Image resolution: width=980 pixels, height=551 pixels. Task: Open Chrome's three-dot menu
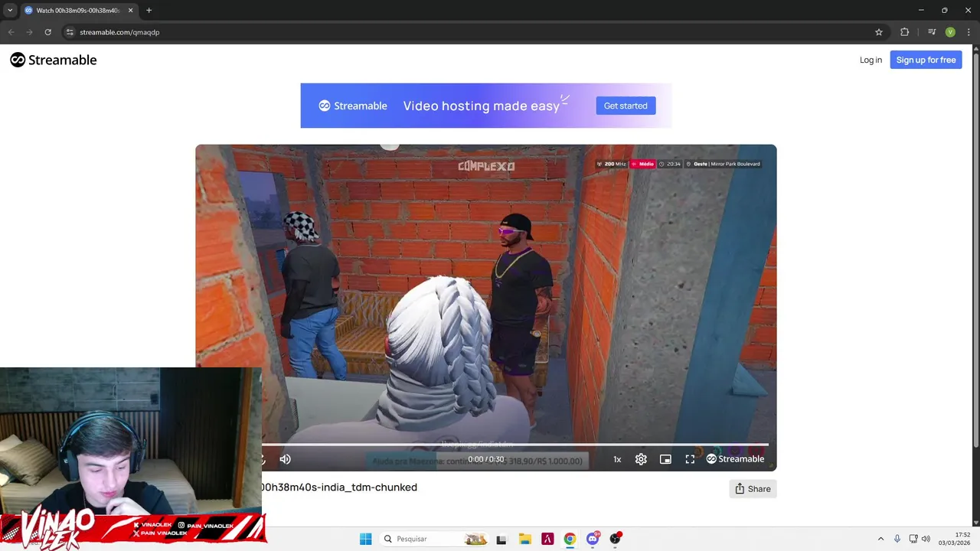(x=969, y=32)
